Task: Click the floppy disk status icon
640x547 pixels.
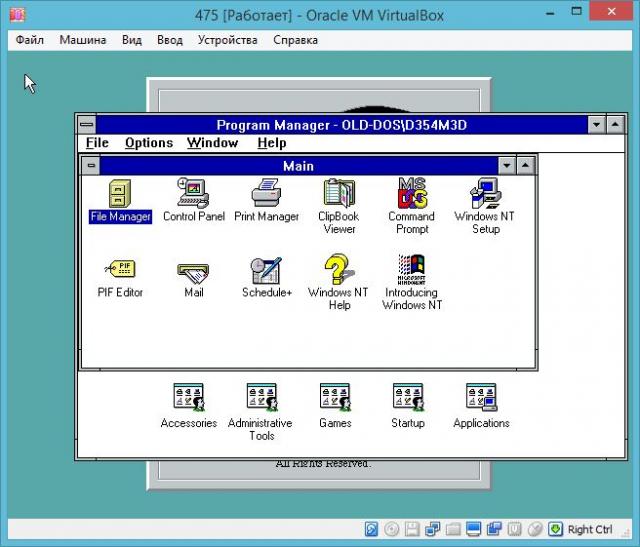Action: pos(412,529)
